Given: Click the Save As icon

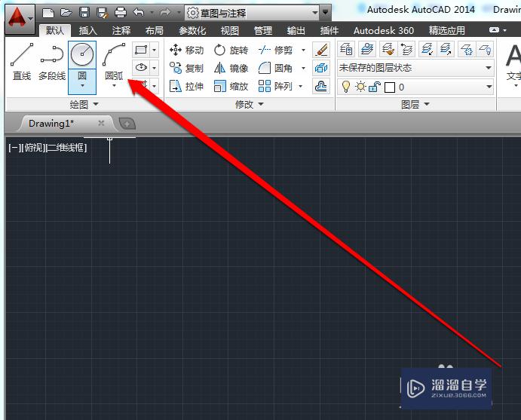Looking at the screenshot, I should [103, 13].
